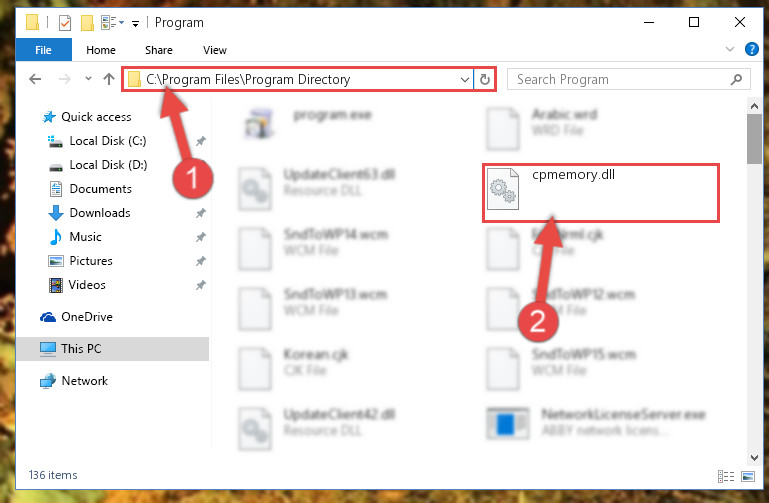Viewport: 769px width, 503px height.
Task: Expand the address bar history dropdown
Action: 464,79
